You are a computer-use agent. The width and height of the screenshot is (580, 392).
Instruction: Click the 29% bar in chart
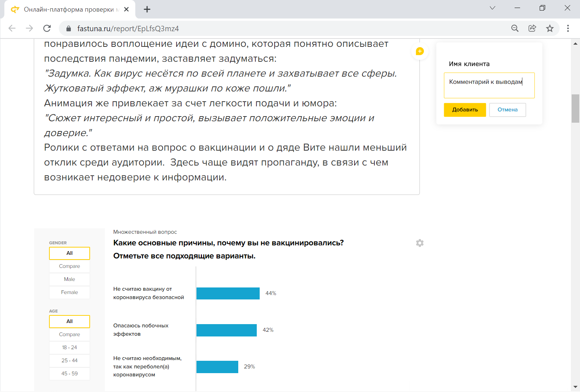pos(217,367)
